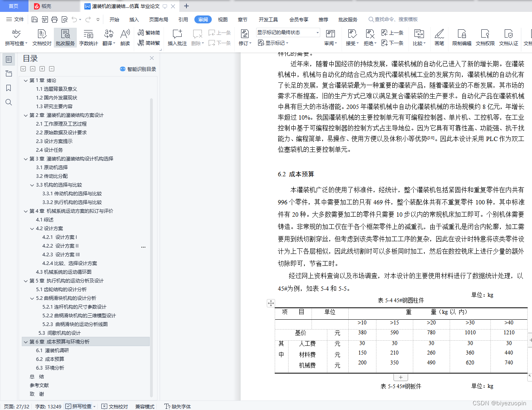This screenshot has width=532, height=410.
Task: Open the chapter navigation sidebar icon
Action: click(9, 74)
